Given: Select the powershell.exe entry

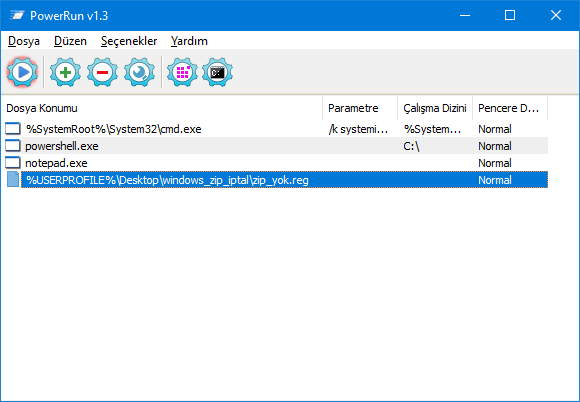Looking at the screenshot, I should tap(62, 146).
